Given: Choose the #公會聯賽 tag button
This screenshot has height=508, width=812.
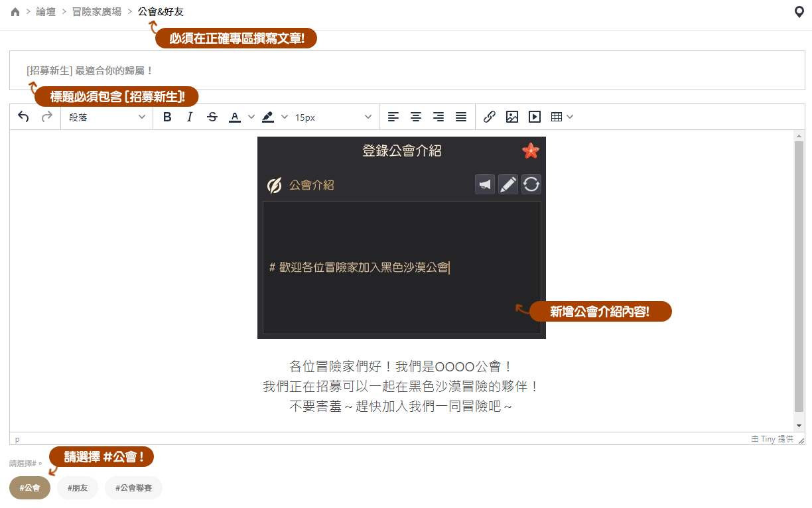Looking at the screenshot, I should coord(133,488).
